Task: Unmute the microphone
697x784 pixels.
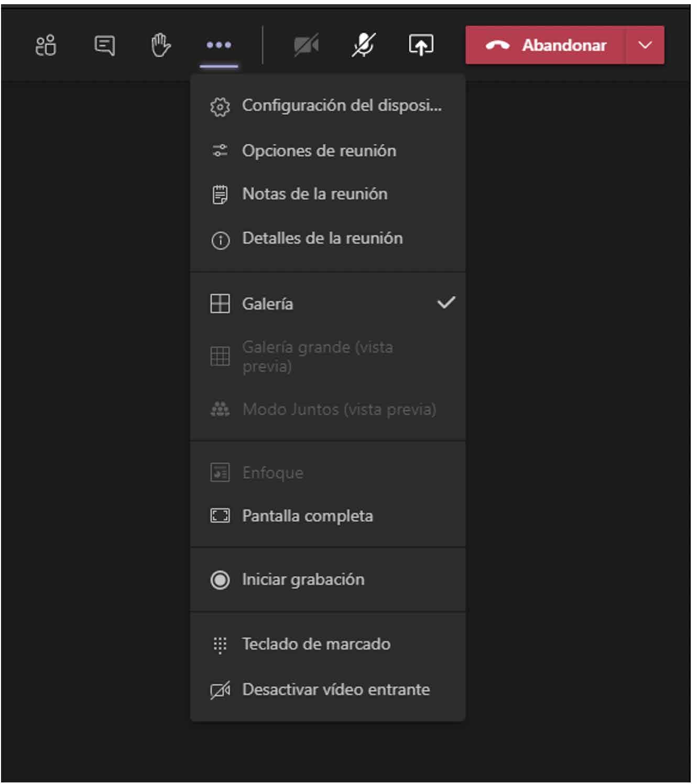Action: [364, 45]
